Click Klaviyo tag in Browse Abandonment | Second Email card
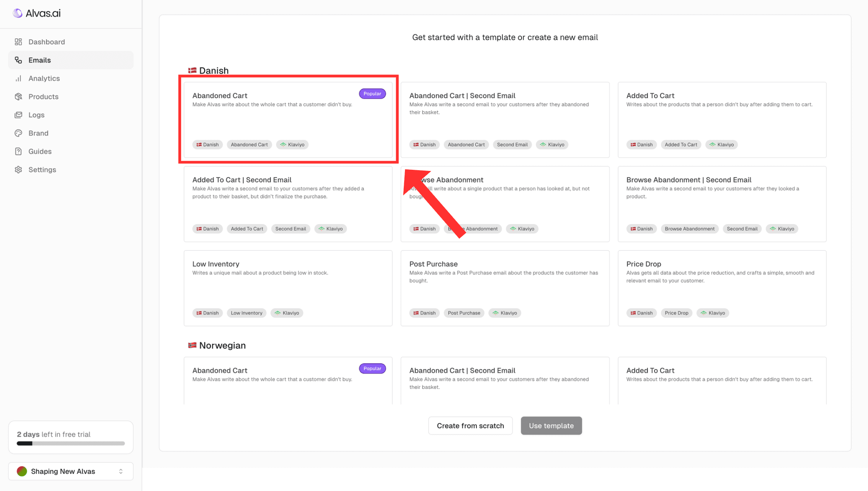 (x=782, y=229)
